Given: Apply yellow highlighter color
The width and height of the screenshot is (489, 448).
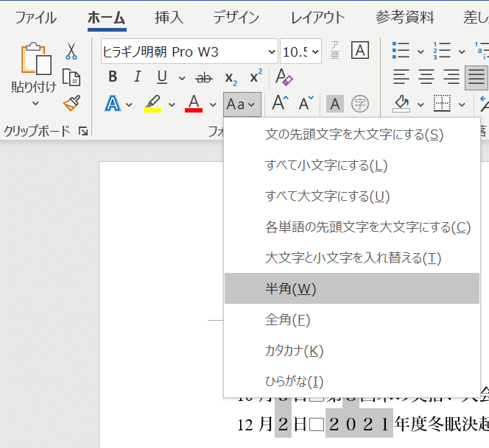Looking at the screenshot, I should (x=152, y=104).
